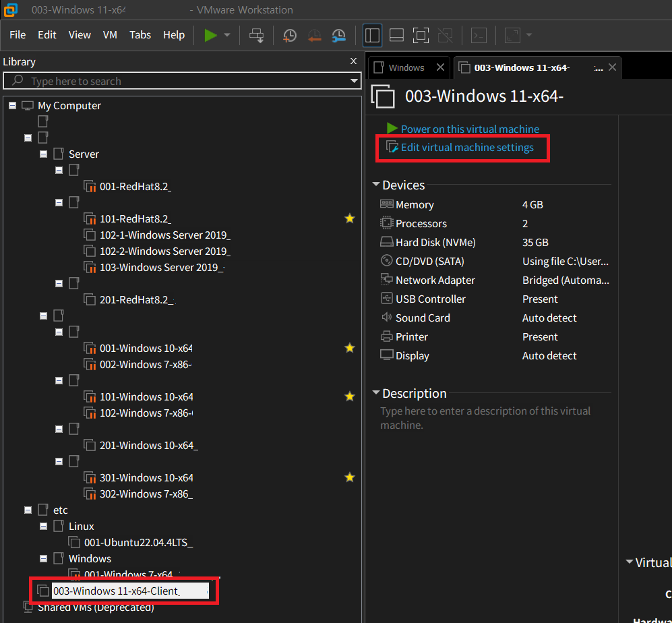Collapse the My Computer tree node
The image size is (672, 623).
(x=12, y=105)
